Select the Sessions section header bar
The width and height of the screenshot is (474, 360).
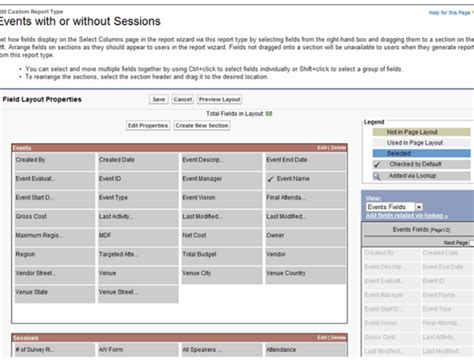click(179, 338)
